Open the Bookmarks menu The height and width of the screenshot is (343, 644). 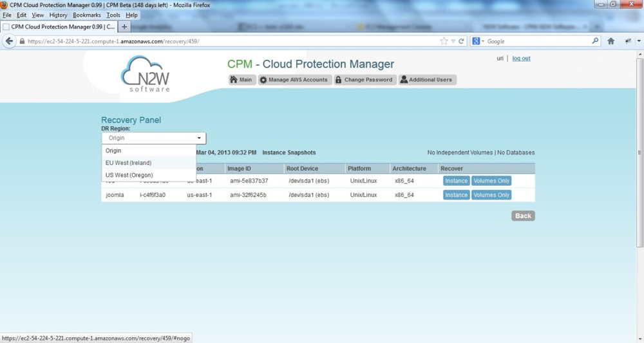[87, 15]
